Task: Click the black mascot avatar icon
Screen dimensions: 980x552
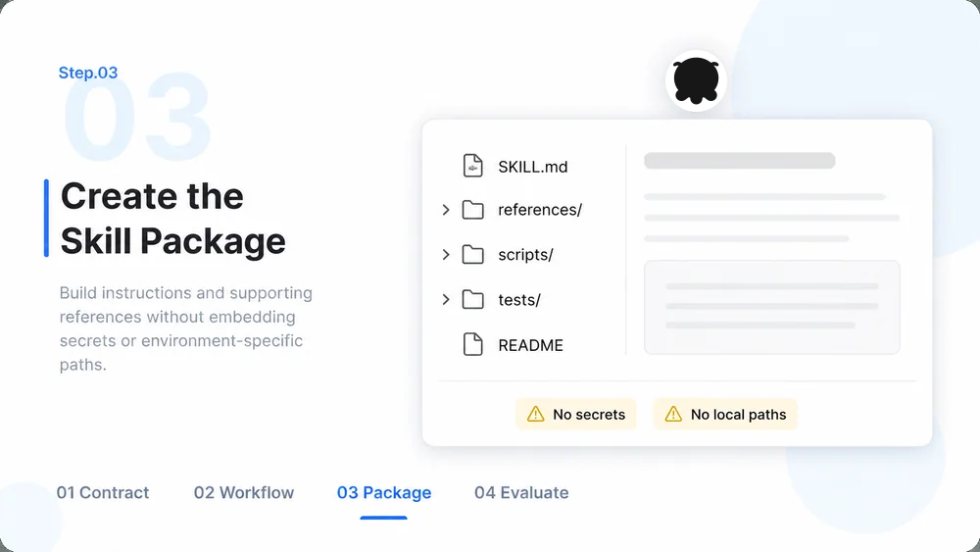Action: [x=696, y=80]
